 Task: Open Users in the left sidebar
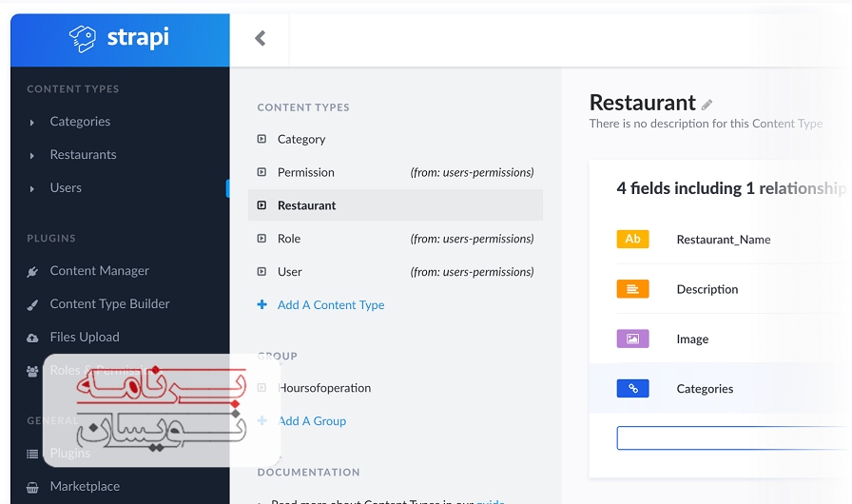point(66,188)
